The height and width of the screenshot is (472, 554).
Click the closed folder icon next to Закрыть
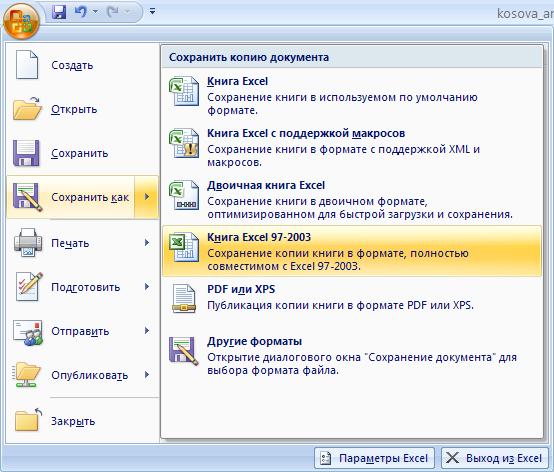click(28, 420)
